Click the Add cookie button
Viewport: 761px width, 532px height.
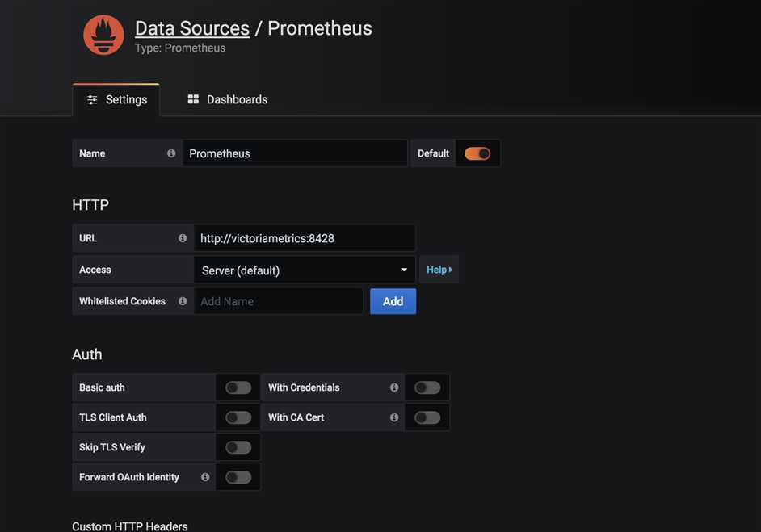tap(393, 301)
